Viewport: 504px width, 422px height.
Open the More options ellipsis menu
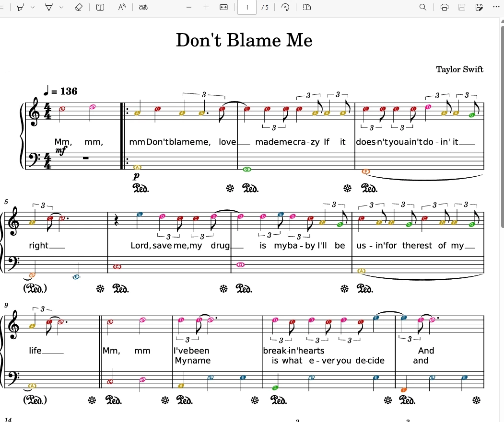pyautogui.click(x=496, y=7)
